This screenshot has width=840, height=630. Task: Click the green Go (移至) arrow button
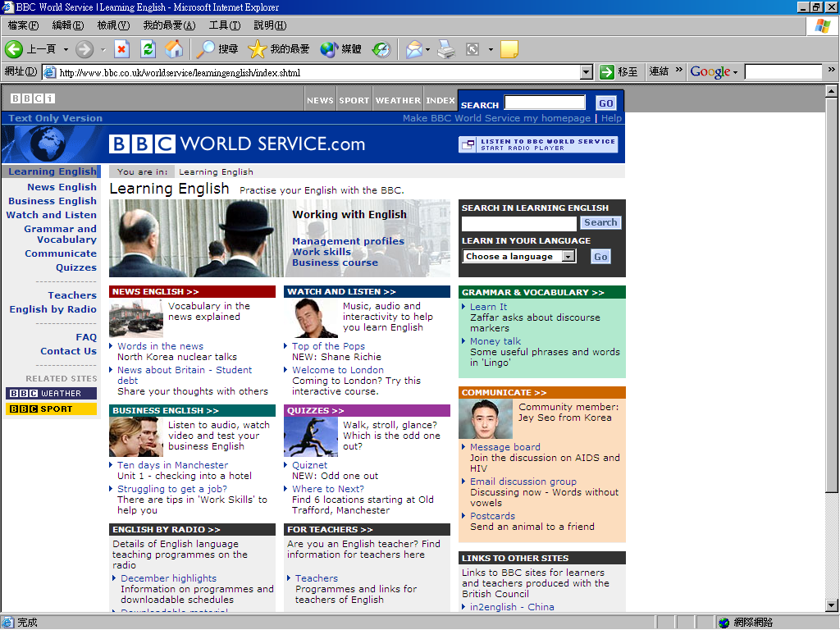coord(606,72)
